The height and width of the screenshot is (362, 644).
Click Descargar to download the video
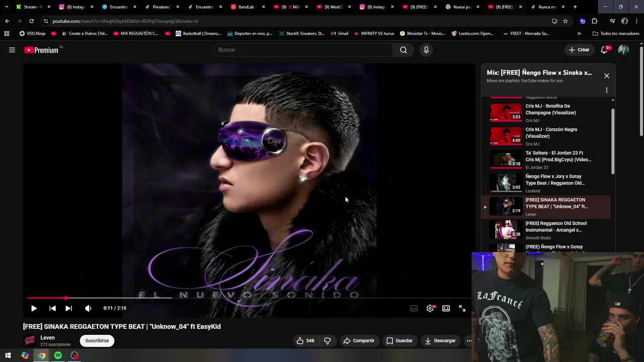(x=440, y=340)
